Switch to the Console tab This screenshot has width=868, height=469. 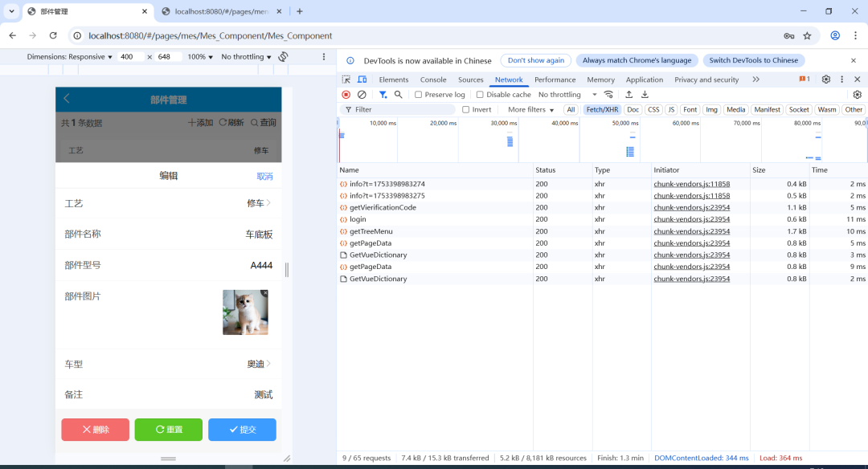(x=433, y=80)
